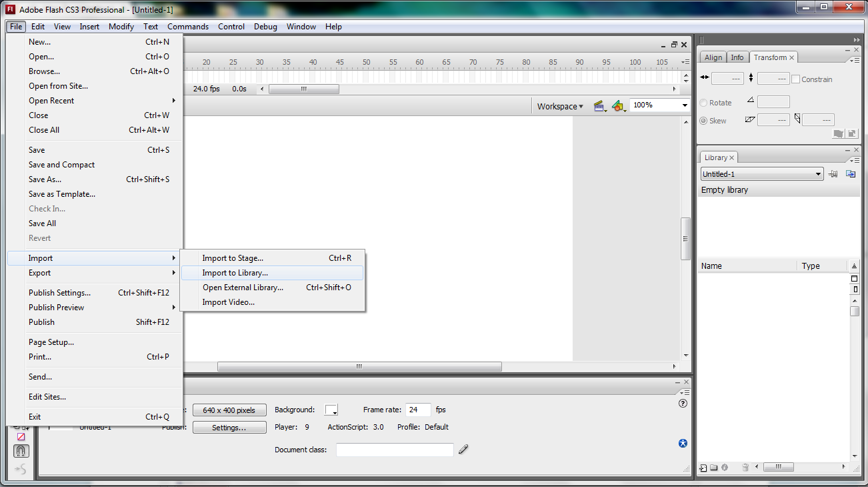Open the Untitled-1 library selector dropdown

762,174
